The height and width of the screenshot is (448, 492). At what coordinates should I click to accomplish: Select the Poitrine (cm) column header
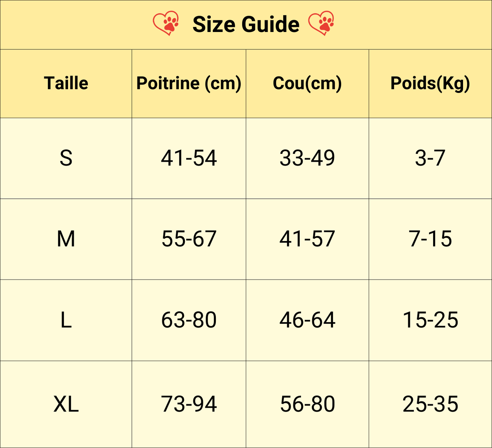189,83
